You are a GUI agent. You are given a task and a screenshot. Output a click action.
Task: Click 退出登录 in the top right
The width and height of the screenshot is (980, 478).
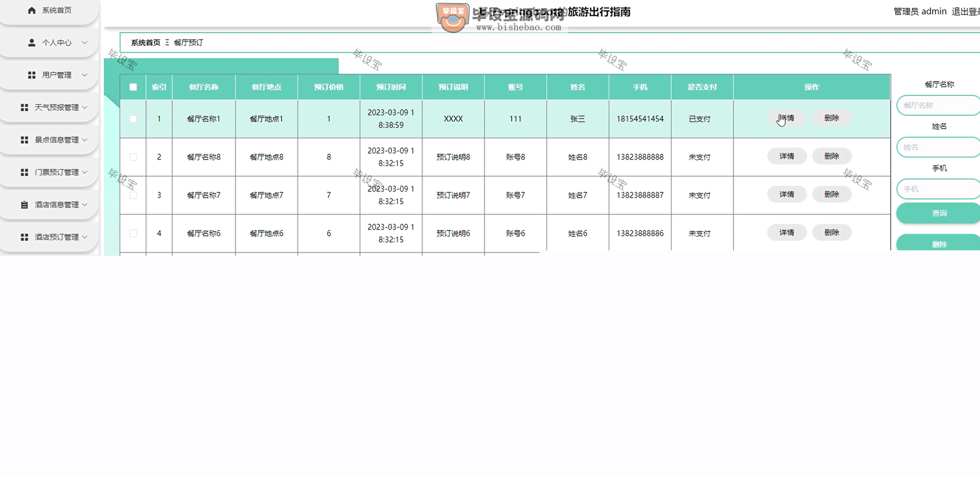pyautogui.click(x=965, y=11)
